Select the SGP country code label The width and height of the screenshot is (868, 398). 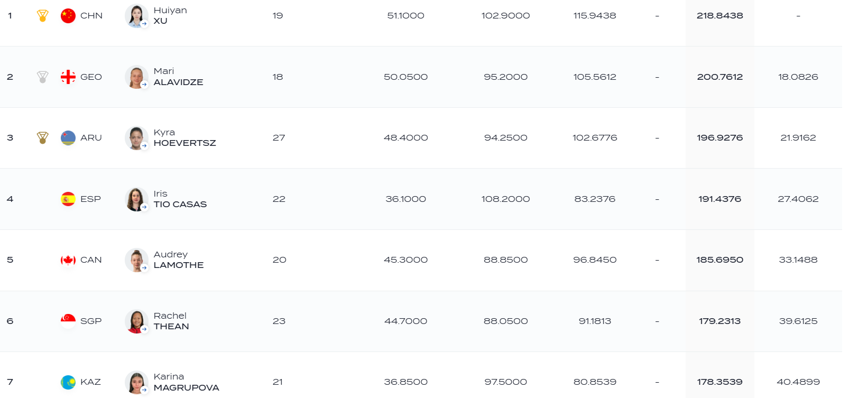coord(91,321)
